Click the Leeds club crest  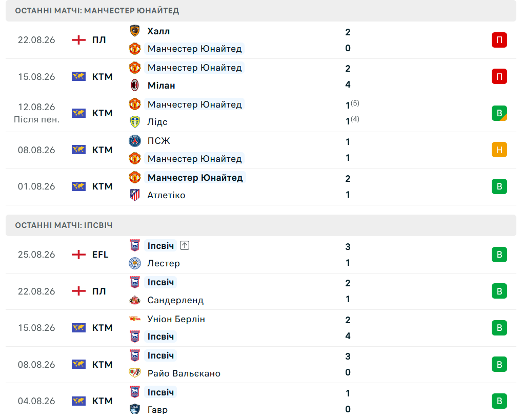coord(135,122)
